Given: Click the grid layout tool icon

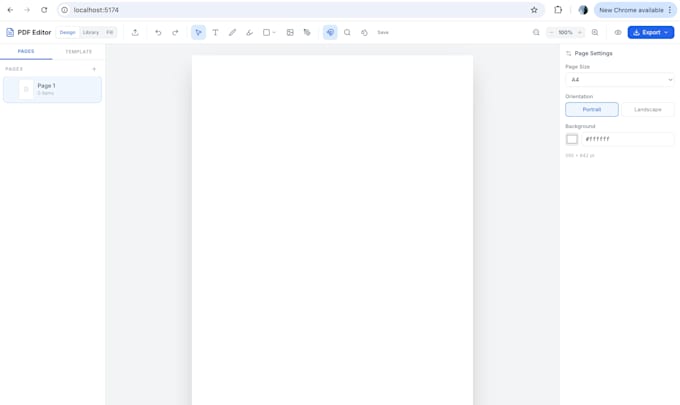Looking at the screenshot, I should pos(290,33).
